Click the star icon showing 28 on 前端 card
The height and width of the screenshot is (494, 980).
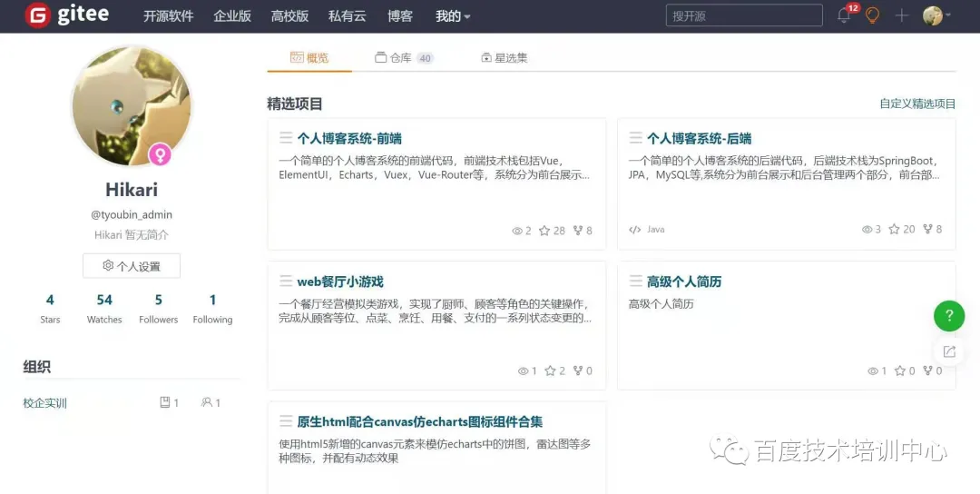(544, 231)
